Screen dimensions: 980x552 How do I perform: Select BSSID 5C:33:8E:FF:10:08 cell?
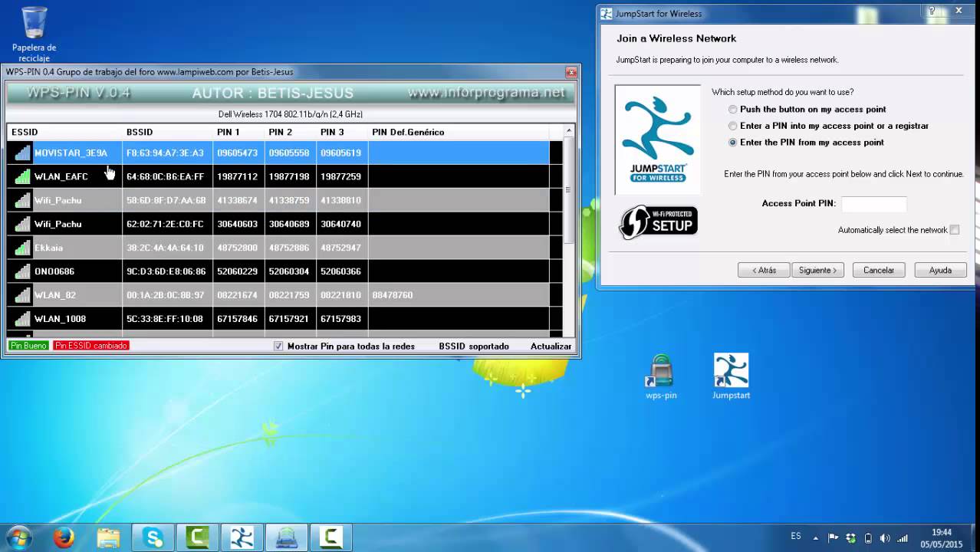tap(166, 319)
